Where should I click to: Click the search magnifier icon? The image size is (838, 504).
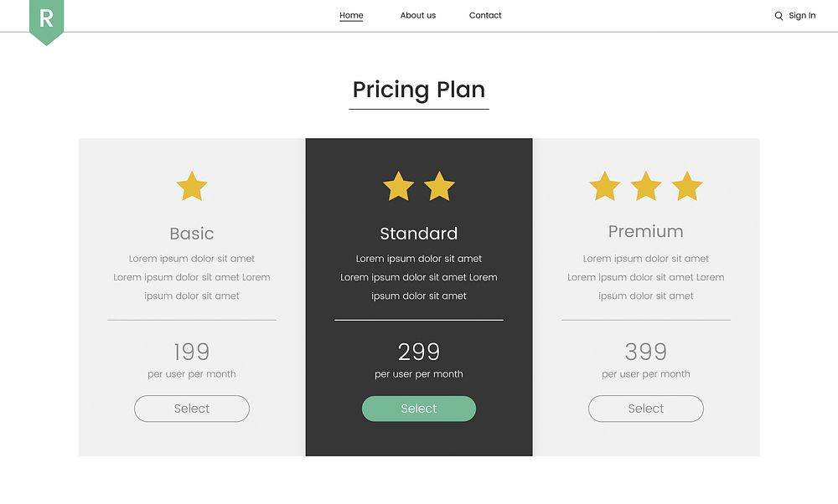coord(779,15)
